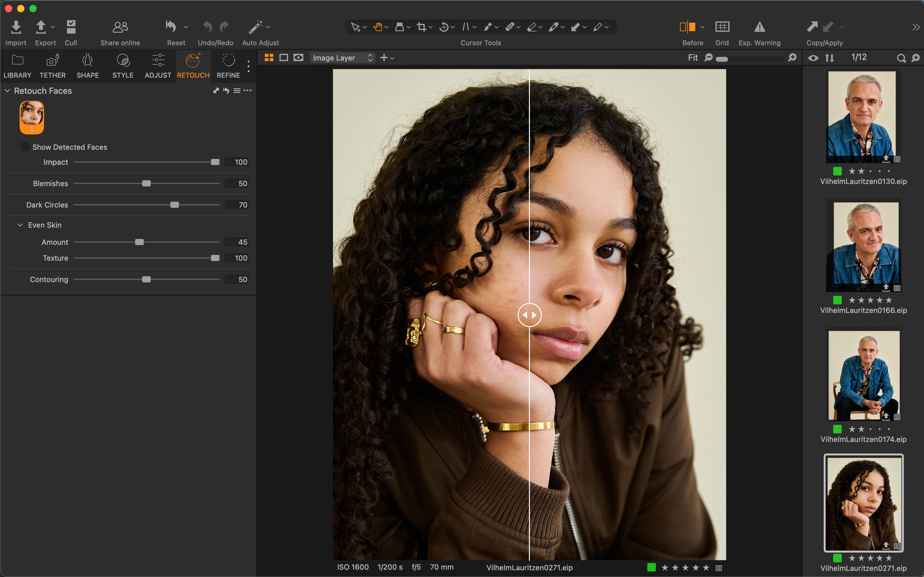The height and width of the screenshot is (577, 924).
Task: Switch to the LIBRARY tab
Action: tap(17, 66)
